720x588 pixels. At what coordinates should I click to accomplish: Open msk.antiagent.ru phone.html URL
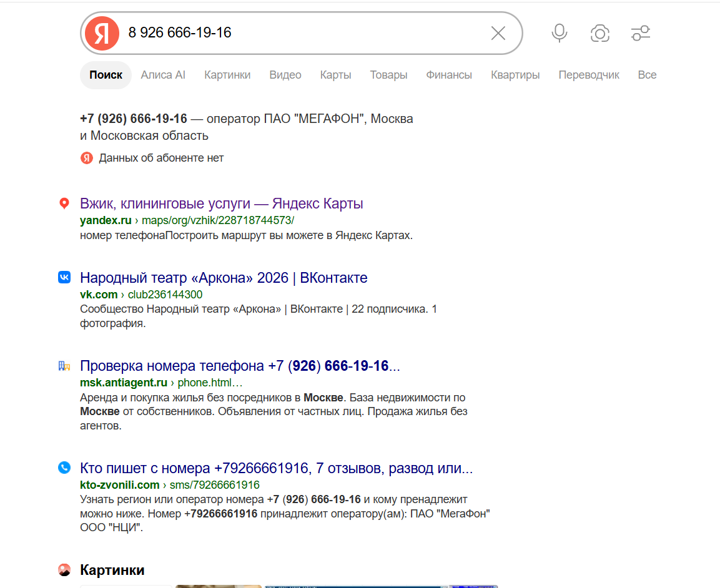(161, 383)
